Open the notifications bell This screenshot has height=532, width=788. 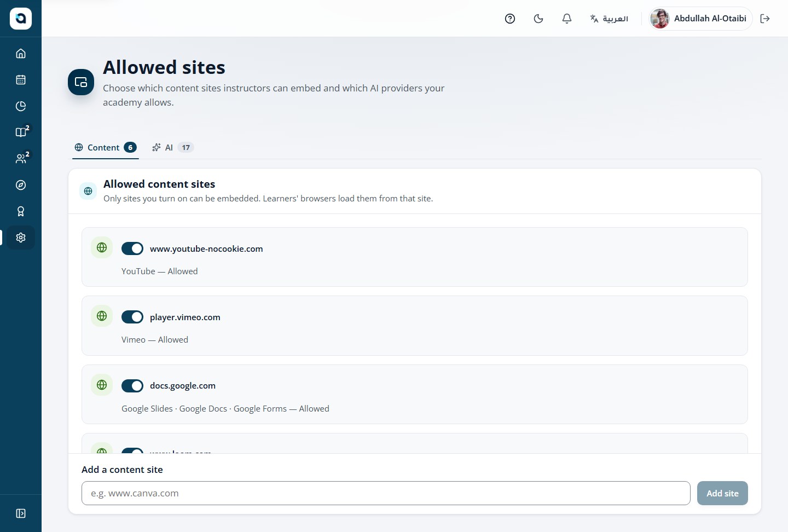pyautogui.click(x=567, y=19)
